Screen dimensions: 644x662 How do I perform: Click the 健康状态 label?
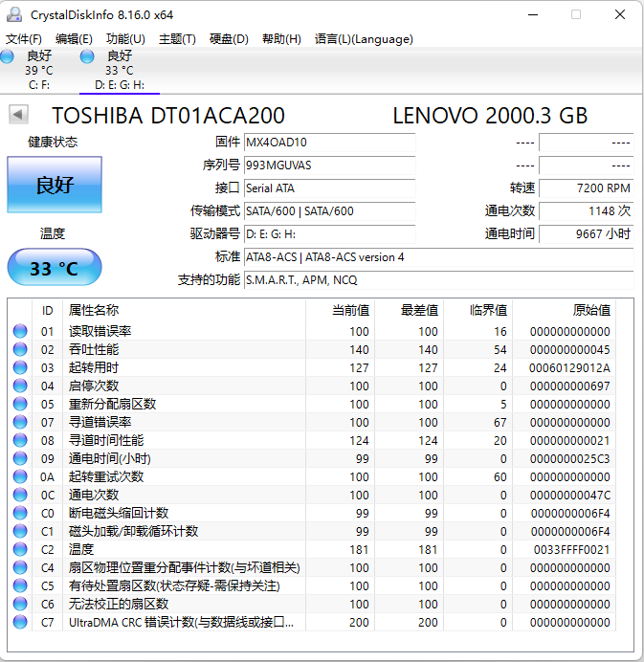(x=53, y=142)
